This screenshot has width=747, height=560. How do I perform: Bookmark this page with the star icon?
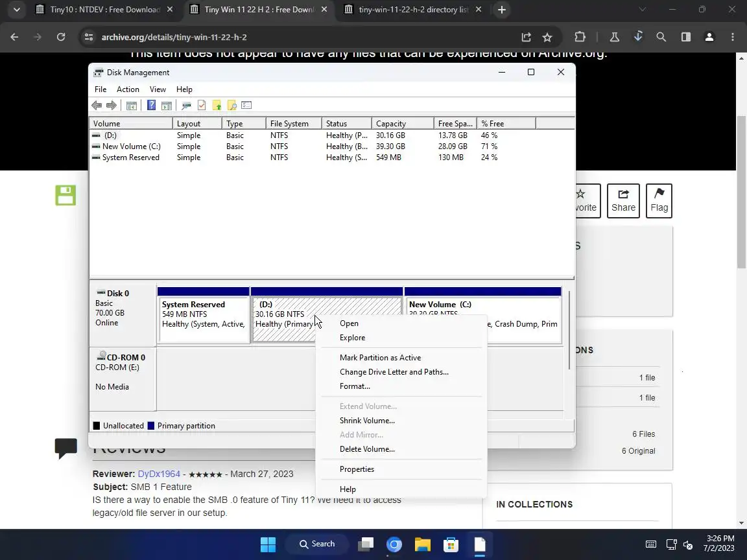[x=547, y=37]
